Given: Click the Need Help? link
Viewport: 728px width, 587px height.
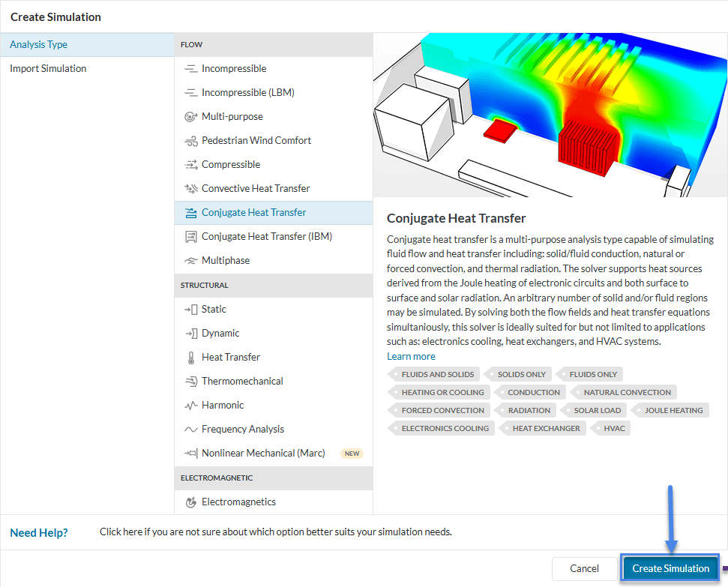Looking at the screenshot, I should [x=39, y=532].
